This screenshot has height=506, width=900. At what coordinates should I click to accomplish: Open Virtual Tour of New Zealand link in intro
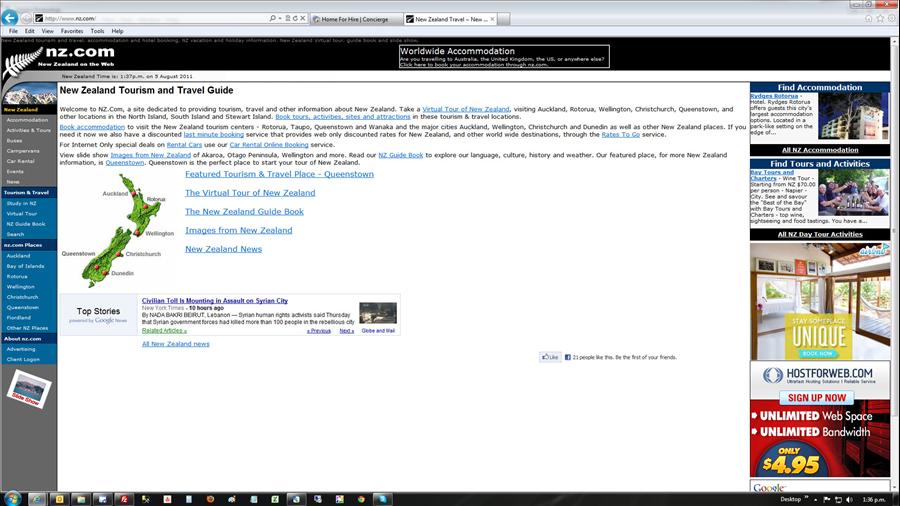click(465, 109)
